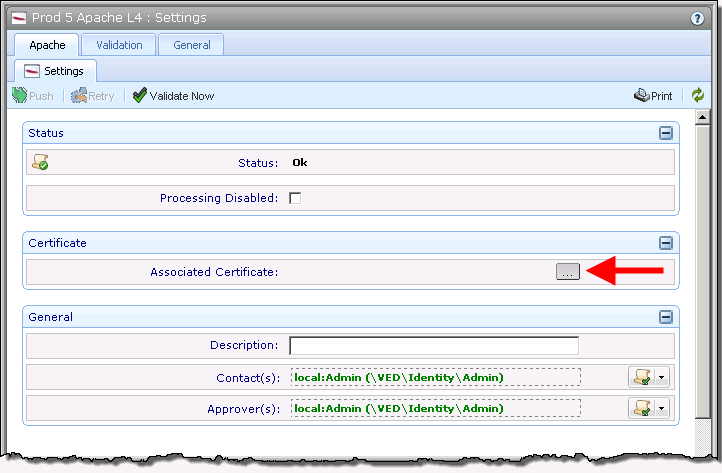The image size is (722, 473).
Task: Collapse the Certificate section
Action: (x=665, y=243)
